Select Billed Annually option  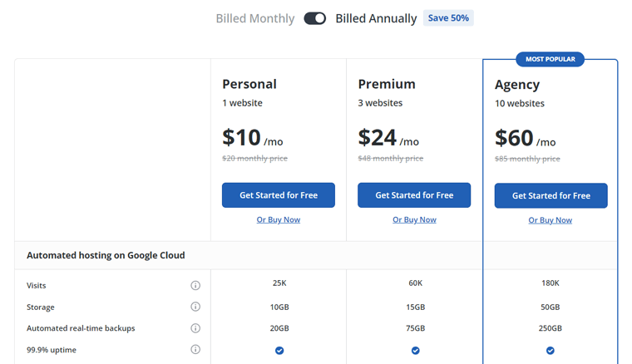[x=376, y=18]
